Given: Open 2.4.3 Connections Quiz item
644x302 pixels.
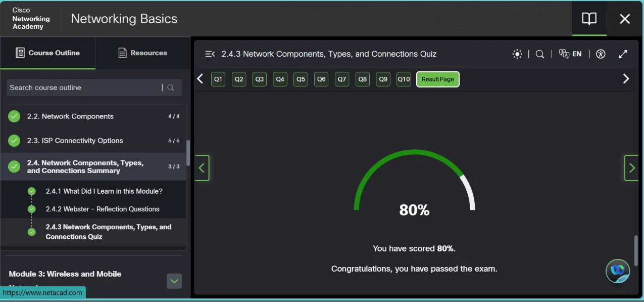Looking at the screenshot, I should pos(109,232).
